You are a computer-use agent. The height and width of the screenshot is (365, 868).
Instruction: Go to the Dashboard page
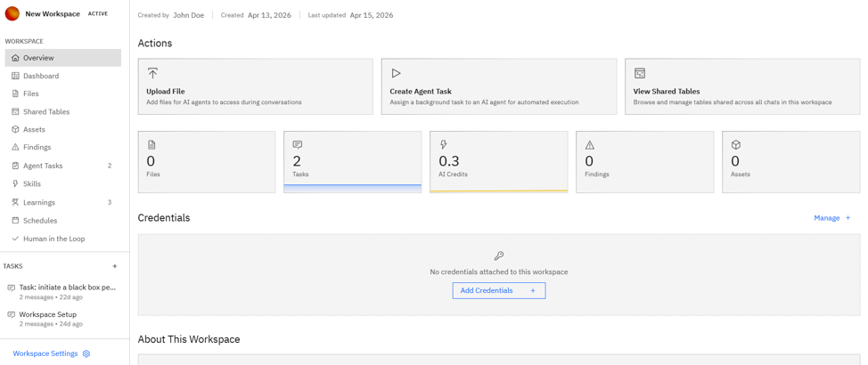63,76
